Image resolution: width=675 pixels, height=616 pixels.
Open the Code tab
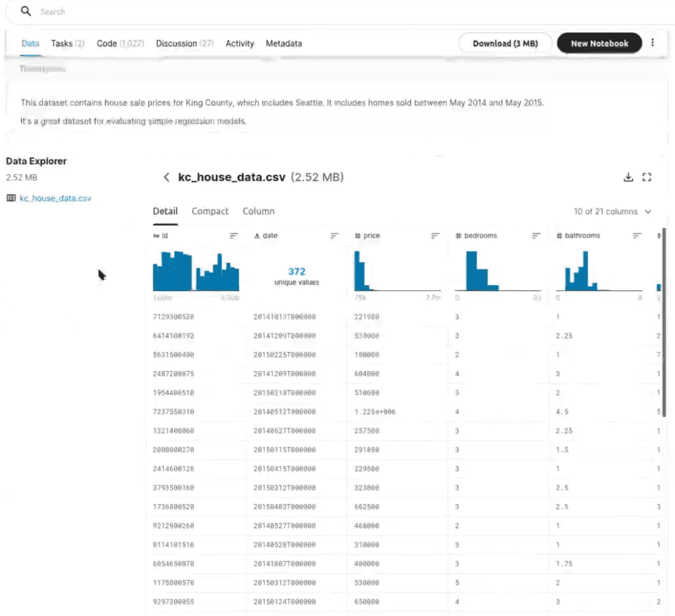(x=120, y=43)
